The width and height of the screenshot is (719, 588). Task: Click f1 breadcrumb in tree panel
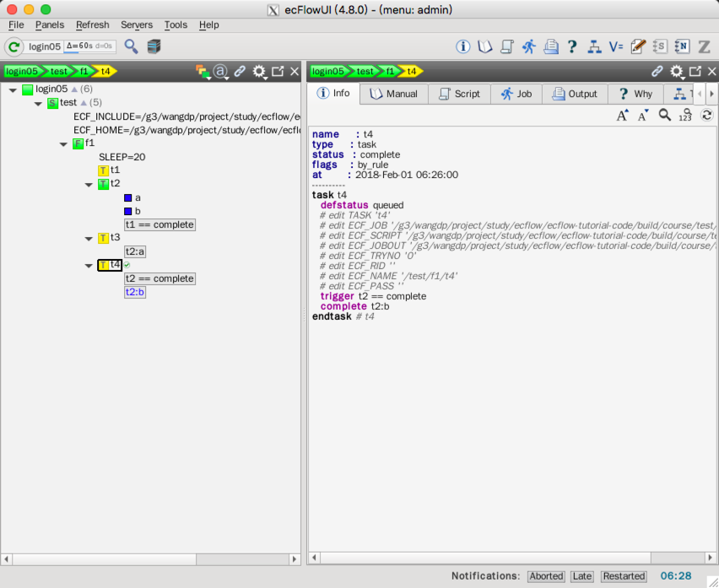pos(84,72)
